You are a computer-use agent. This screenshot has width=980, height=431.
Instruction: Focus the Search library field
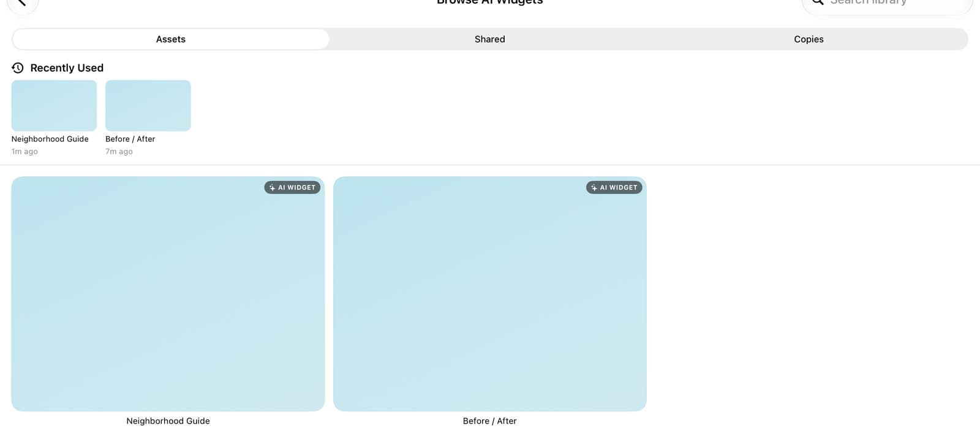887,3
